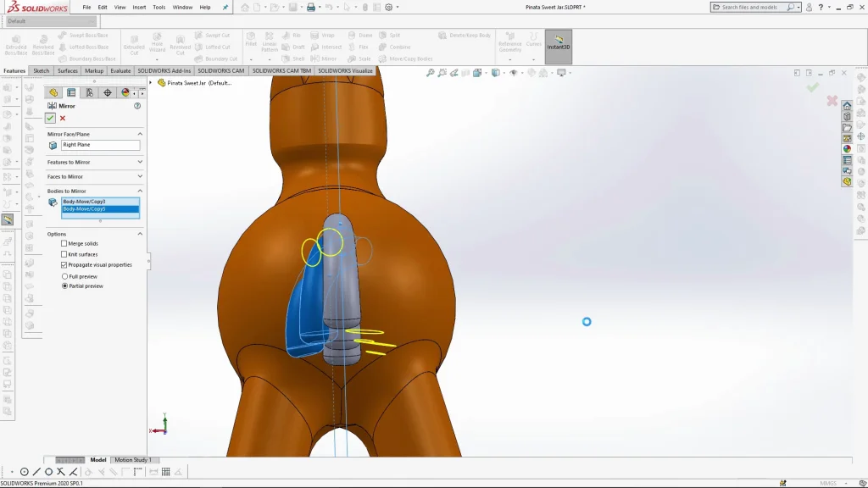Enable the Knit surfaces checkbox
Viewport: 868px width, 488px height.
click(64, 254)
